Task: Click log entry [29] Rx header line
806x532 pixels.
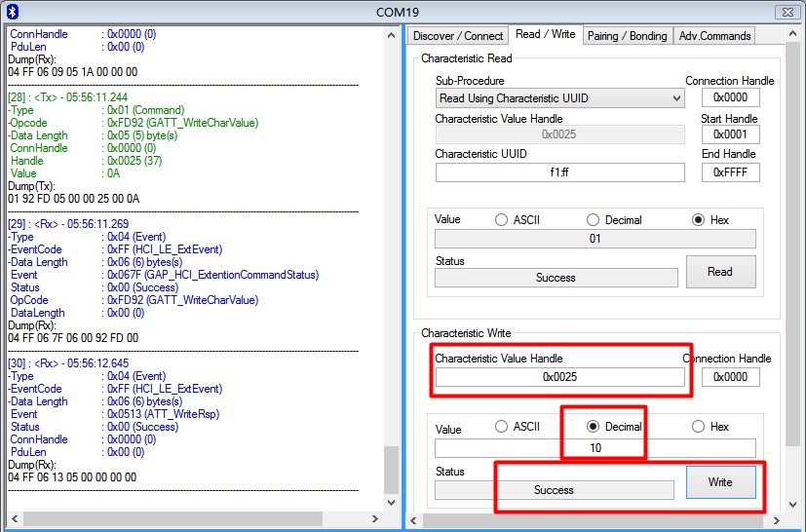Action: click(x=68, y=223)
